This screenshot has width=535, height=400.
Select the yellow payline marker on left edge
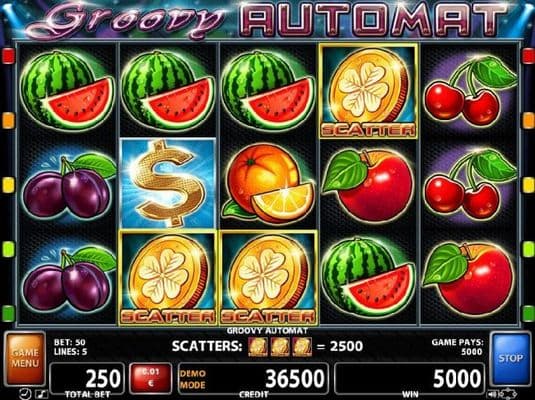pyautogui.click(x=9, y=185)
